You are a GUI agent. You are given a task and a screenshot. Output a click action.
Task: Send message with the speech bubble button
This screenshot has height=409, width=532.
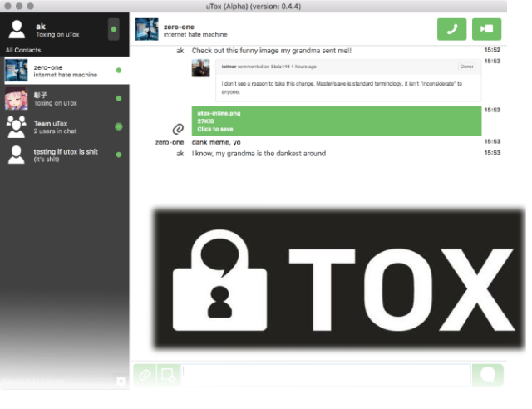tap(488, 375)
